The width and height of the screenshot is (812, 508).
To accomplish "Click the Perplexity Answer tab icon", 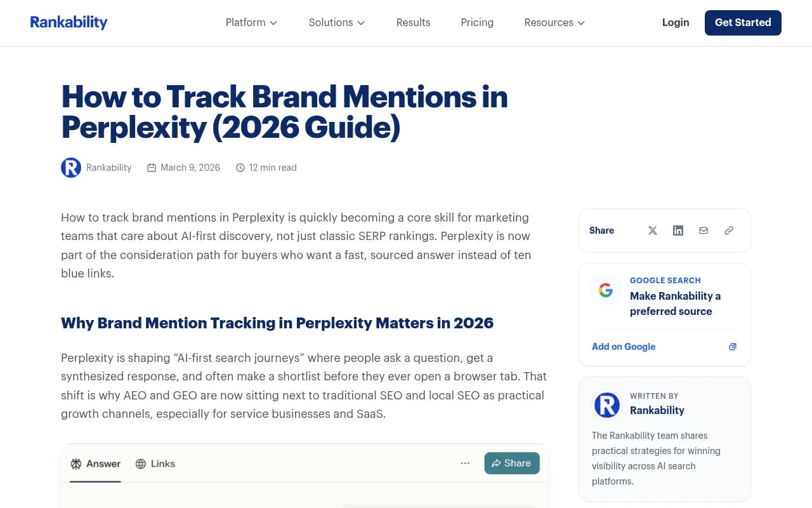I will [x=76, y=464].
